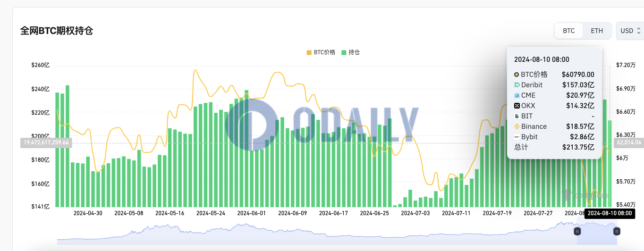This screenshot has width=644, height=251.
Task: Toggle the green 持仓 legend series
Action: (351, 52)
